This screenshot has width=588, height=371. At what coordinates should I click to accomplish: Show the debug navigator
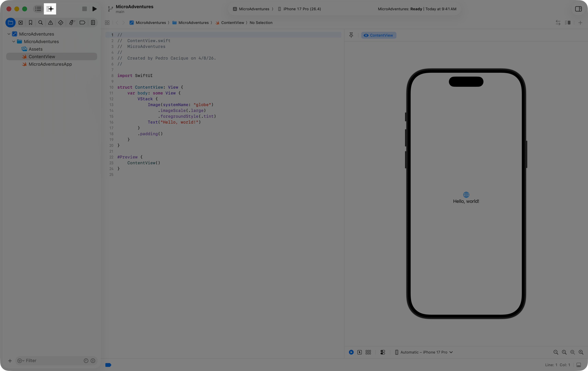tap(72, 22)
